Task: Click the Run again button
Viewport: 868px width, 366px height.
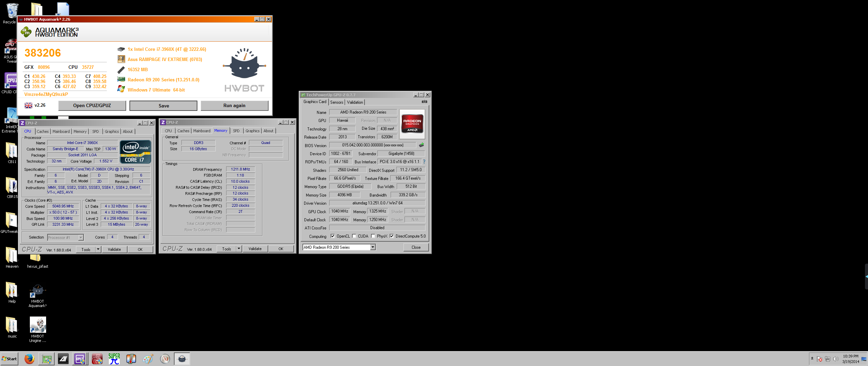Action: [234, 106]
